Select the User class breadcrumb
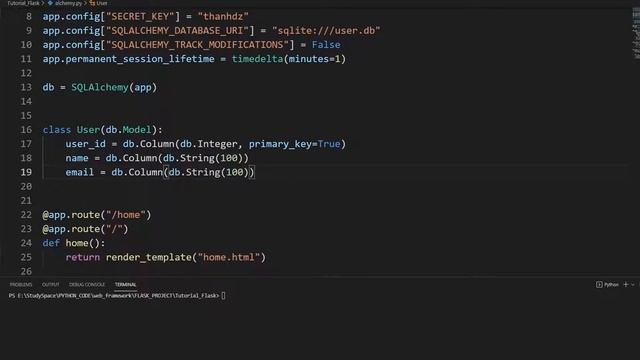Screen dimensions: 640x360 (102, 3)
